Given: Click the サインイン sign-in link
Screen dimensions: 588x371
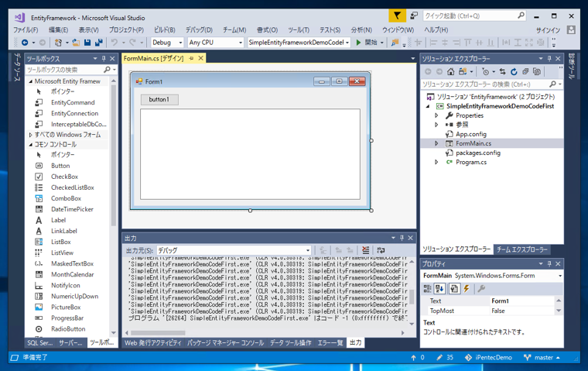Looking at the screenshot, I should tap(548, 30).
